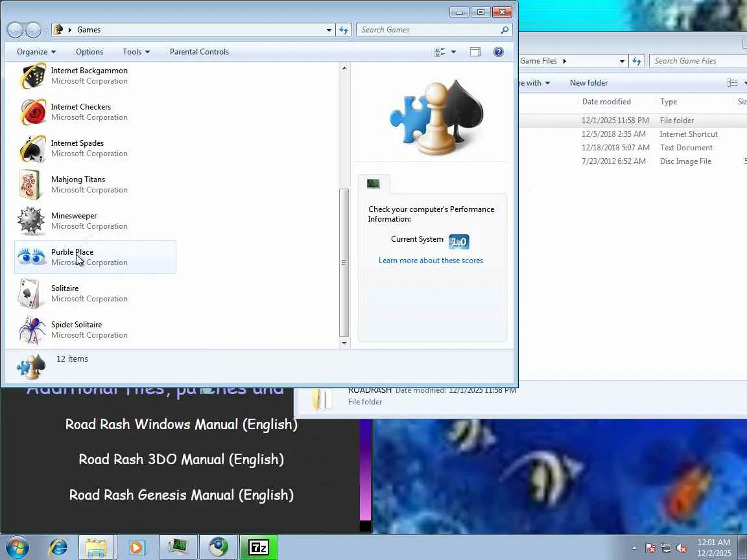
Task: Open Road Rash Windows Manual (English) link
Action: coord(181,424)
